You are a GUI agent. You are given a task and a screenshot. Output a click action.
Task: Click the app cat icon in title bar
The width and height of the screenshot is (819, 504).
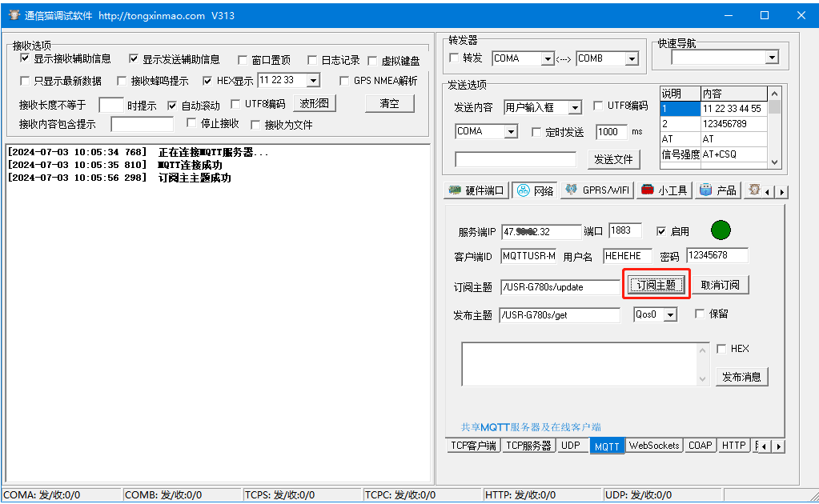tap(14, 15)
